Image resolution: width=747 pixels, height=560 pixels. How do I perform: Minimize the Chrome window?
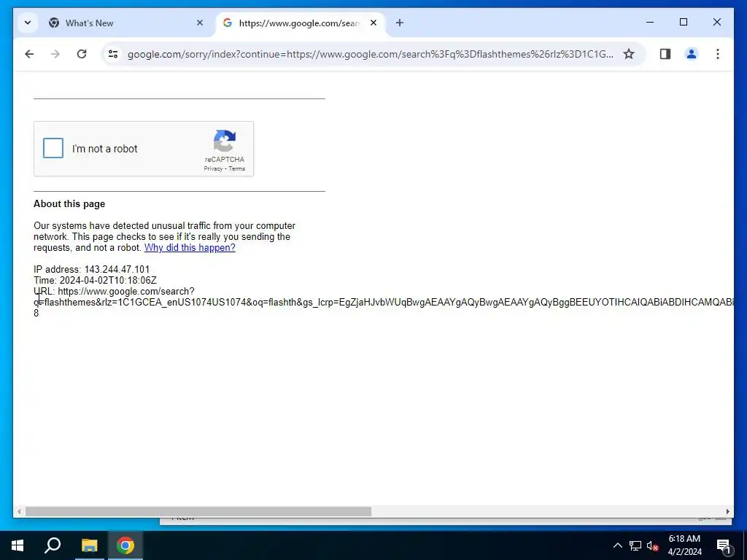point(650,22)
